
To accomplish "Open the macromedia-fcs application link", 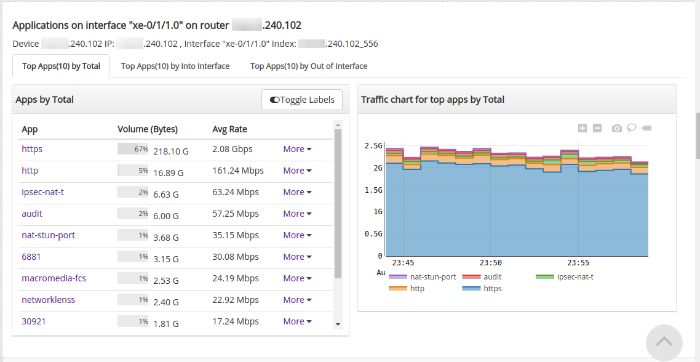I will pos(54,279).
